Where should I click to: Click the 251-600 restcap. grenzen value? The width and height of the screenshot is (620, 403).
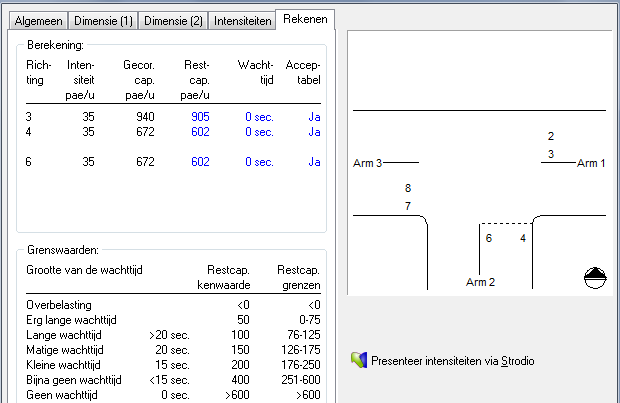point(301,380)
